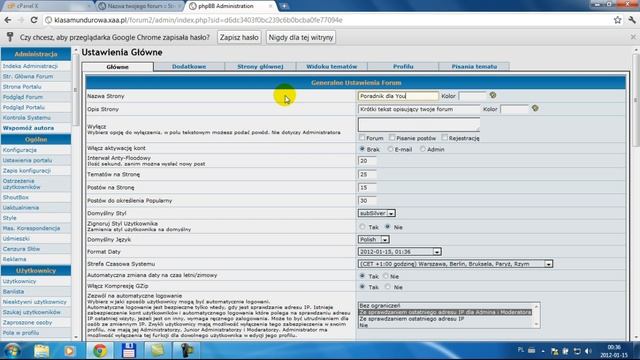Open Format Daty dropdown
Image resolution: width=640 pixels, height=360 pixels.
[400, 251]
